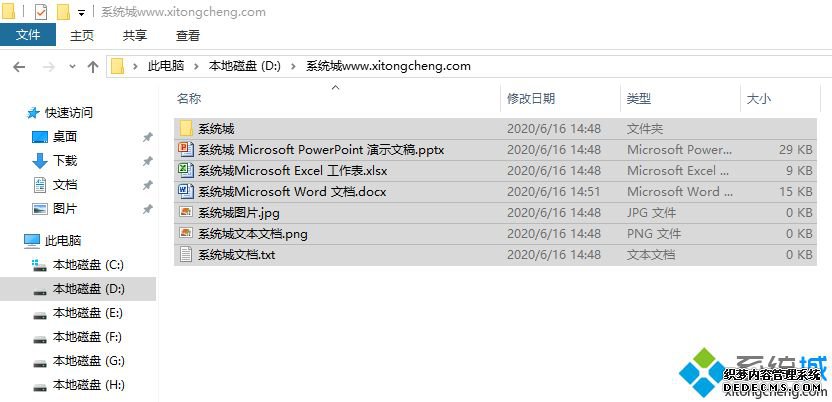Select 快速访问 in the navigation pane
The width and height of the screenshot is (832, 402).
68,112
